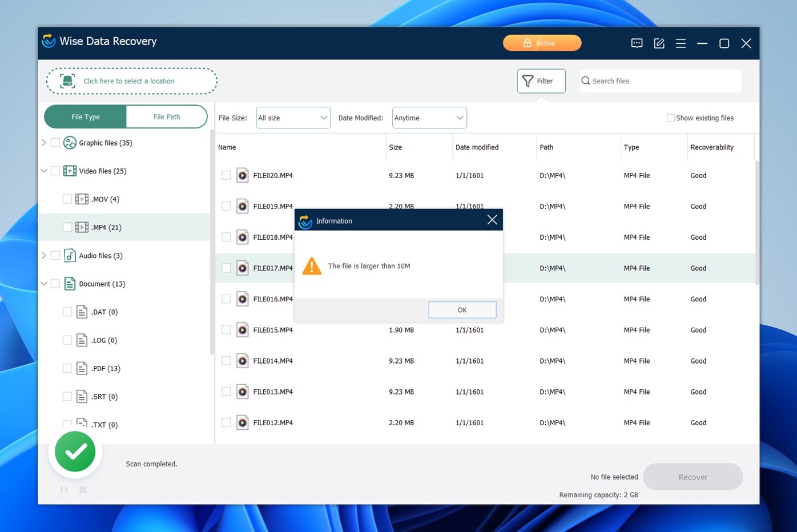This screenshot has width=797, height=532.
Task: Click the Wise Data Recovery logo icon
Action: 49,41
